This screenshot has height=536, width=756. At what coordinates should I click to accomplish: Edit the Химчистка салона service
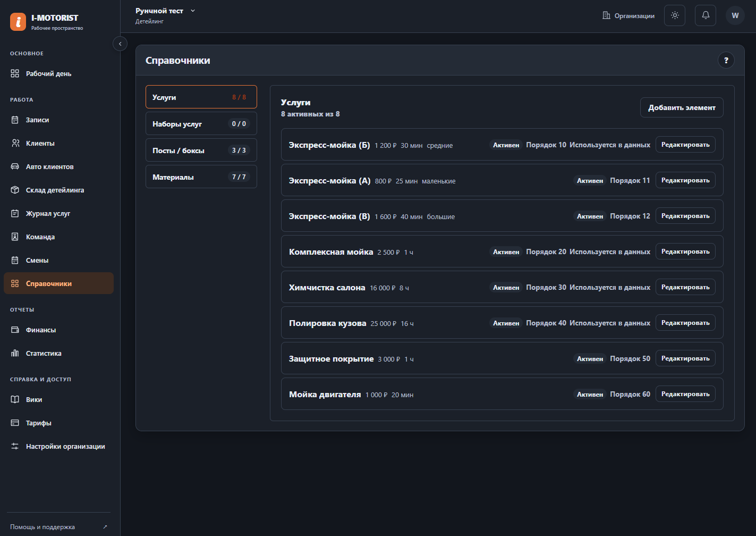(x=685, y=287)
